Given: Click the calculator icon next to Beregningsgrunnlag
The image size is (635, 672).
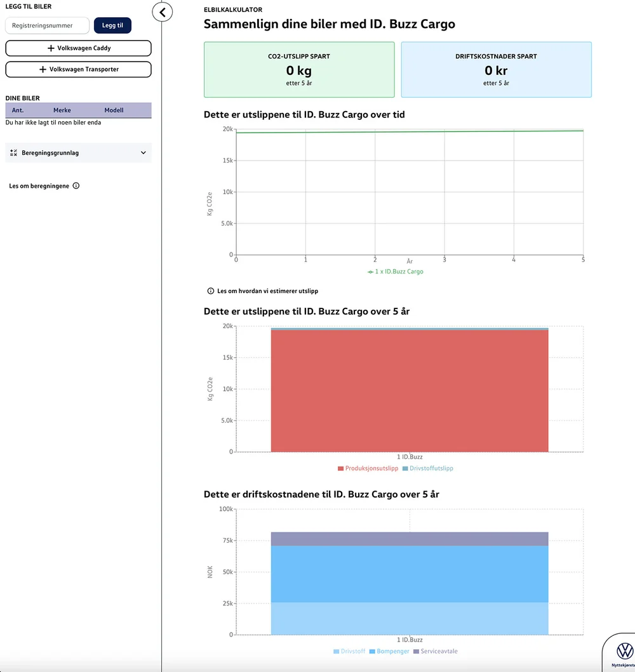Looking at the screenshot, I should [x=14, y=153].
